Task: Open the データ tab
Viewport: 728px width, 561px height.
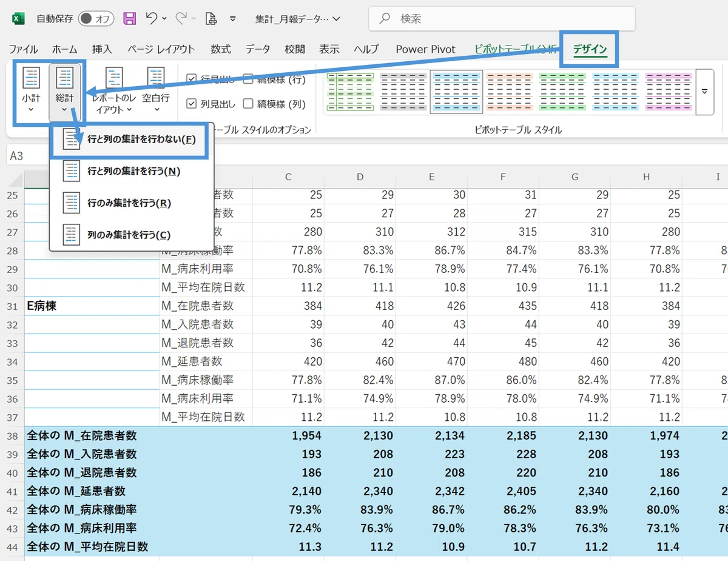Action: click(258, 49)
